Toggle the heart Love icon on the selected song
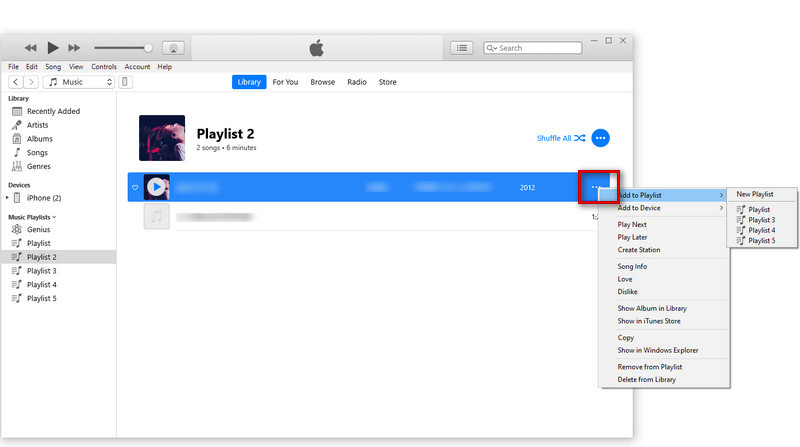 coord(135,187)
